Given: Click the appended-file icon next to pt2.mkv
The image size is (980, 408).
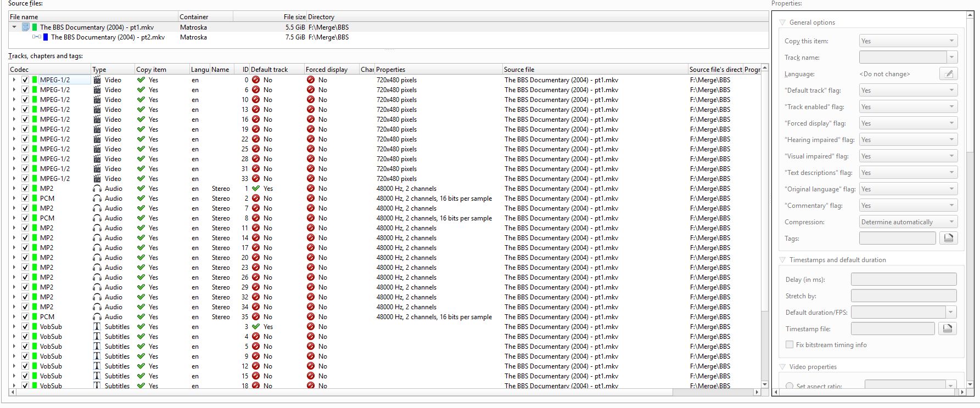Looking at the screenshot, I should 37,37.
